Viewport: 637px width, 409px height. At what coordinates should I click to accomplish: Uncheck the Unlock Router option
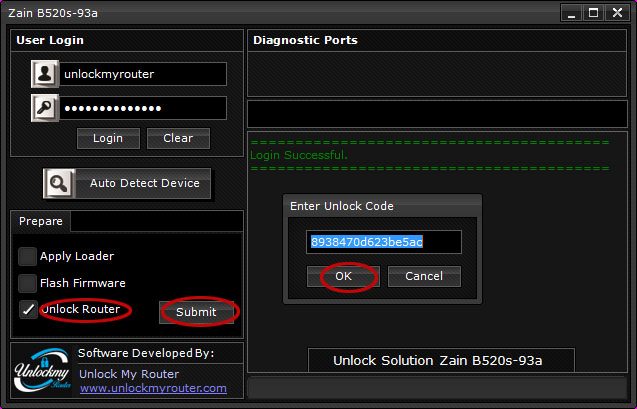[28, 310]
